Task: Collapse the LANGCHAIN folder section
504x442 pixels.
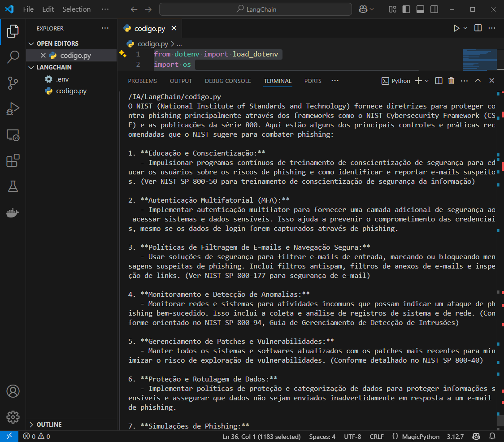Action: pos(31,67)
